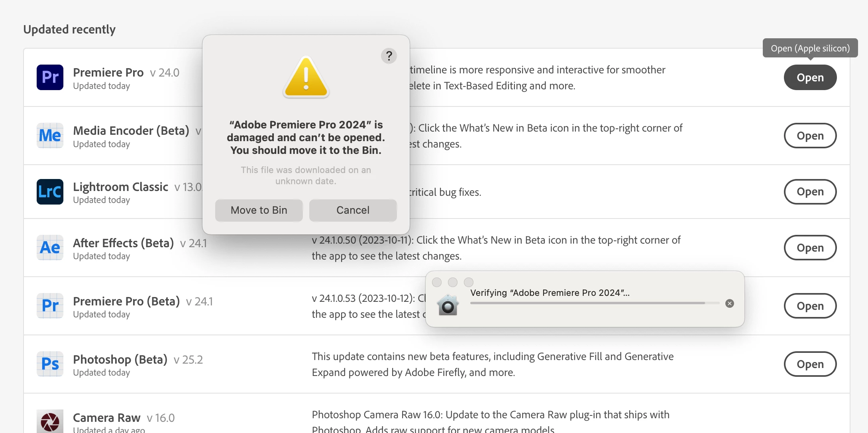Cancel the verification with the x button
The image size is (868, 433).
click(730, 303)
